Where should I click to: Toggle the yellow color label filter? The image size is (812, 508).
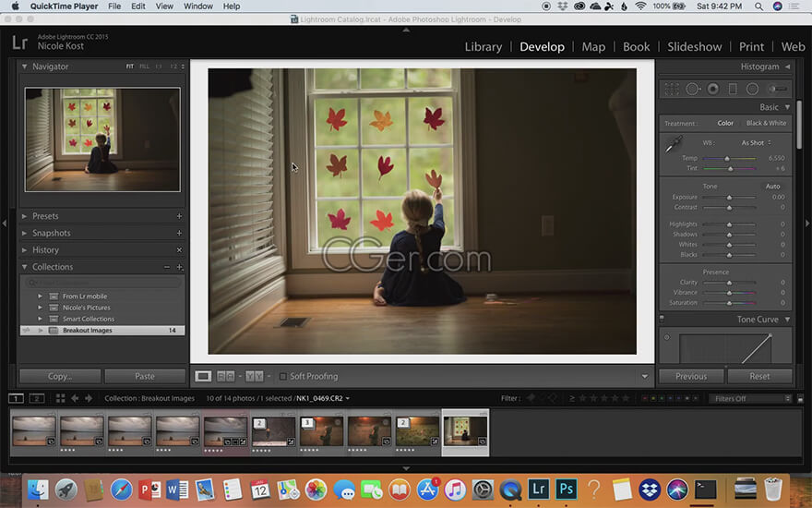[x=653, y=398]
